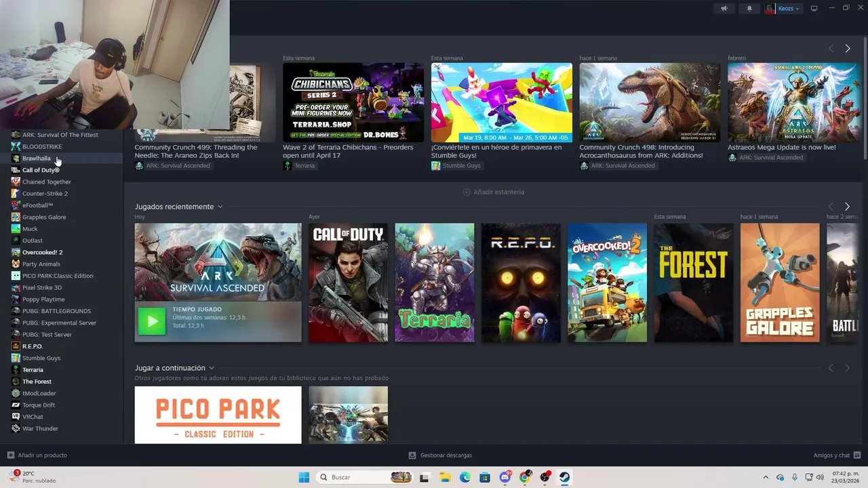Open File Explorer from taskbar

pyautogui.click(x=445, y=477)
